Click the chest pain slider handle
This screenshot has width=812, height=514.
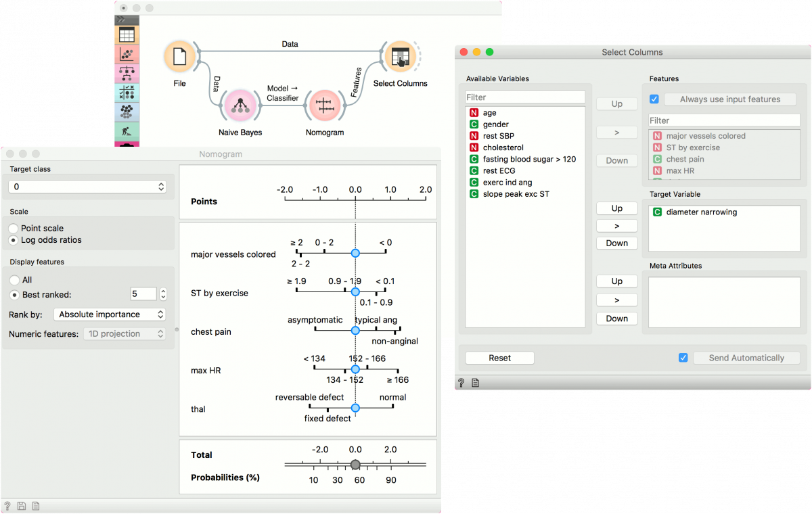coord(355,330)
